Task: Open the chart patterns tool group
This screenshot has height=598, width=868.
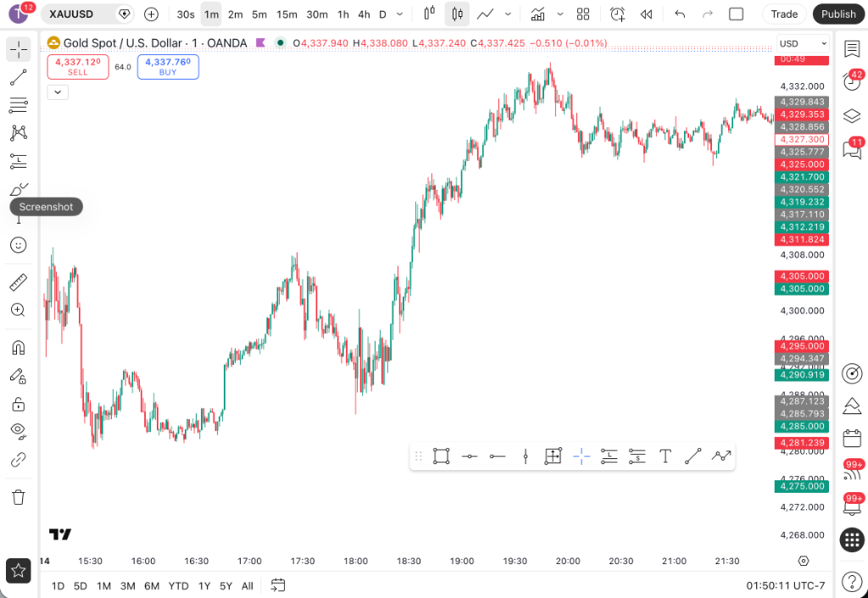Action: coord(19,133)
